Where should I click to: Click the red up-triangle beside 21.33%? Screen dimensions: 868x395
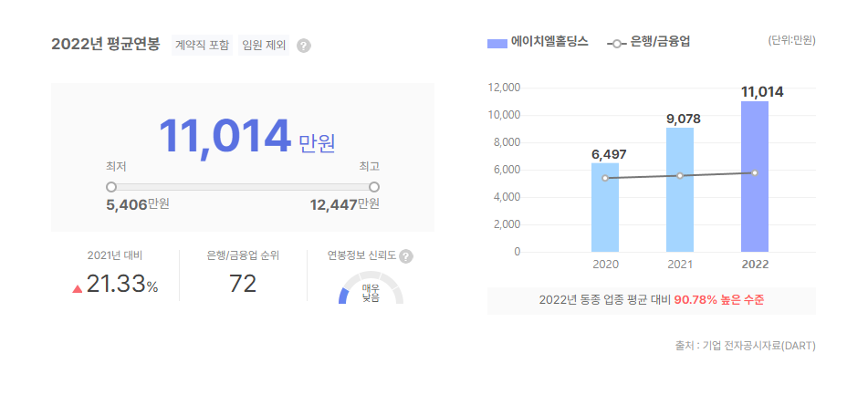pos(78,289)
